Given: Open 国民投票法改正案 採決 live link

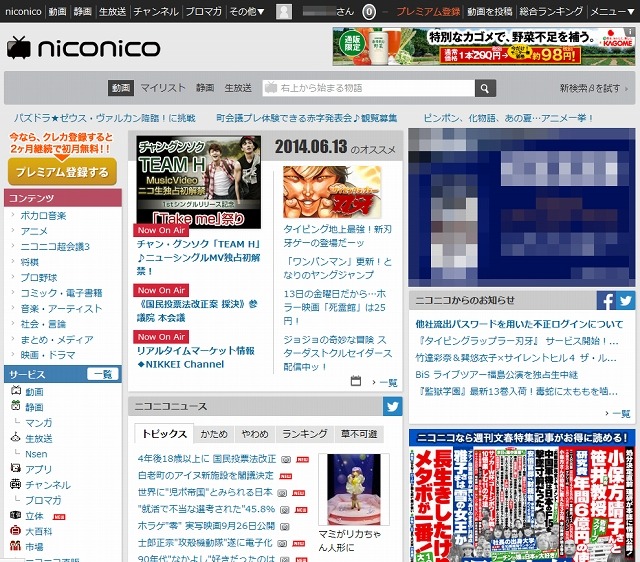Looking at the screenshot, I should [x=197, y=311].
